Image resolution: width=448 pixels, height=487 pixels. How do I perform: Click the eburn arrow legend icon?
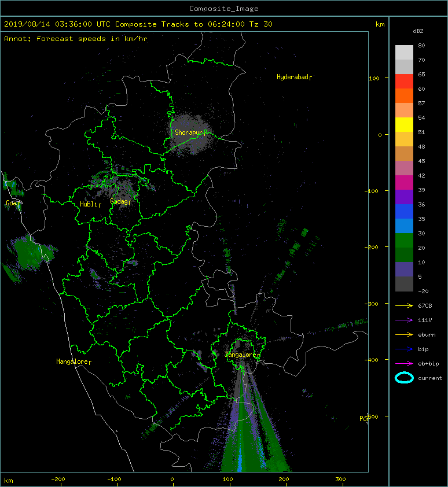pyautogui.click(x=404, y=334)
